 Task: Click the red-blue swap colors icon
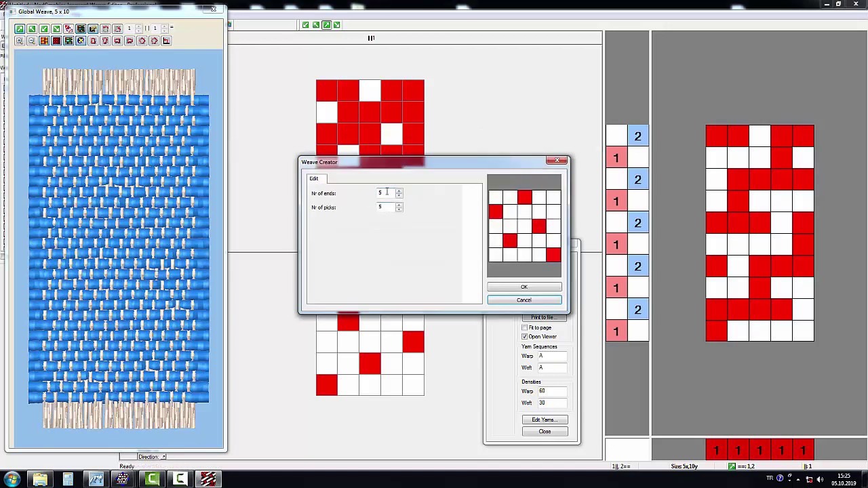pos(68,28)
